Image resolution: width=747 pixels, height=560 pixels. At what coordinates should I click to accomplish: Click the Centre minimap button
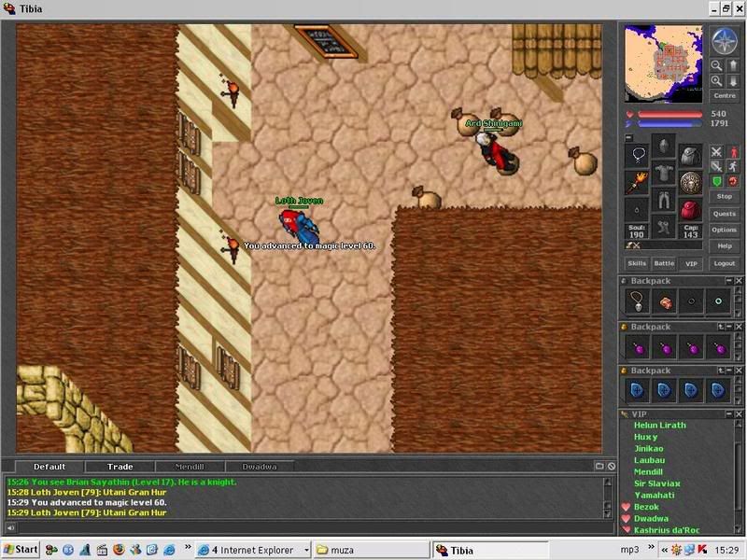point(725,96)
